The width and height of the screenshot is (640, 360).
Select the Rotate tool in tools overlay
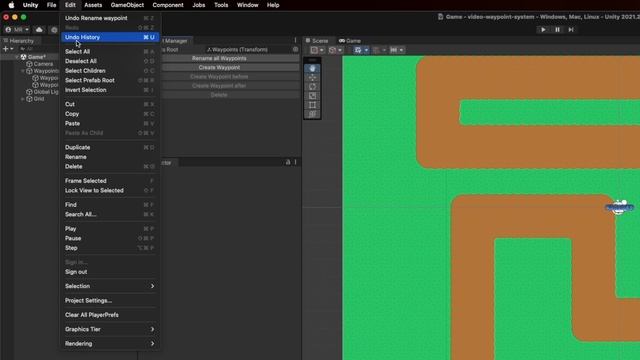point(312,87)
